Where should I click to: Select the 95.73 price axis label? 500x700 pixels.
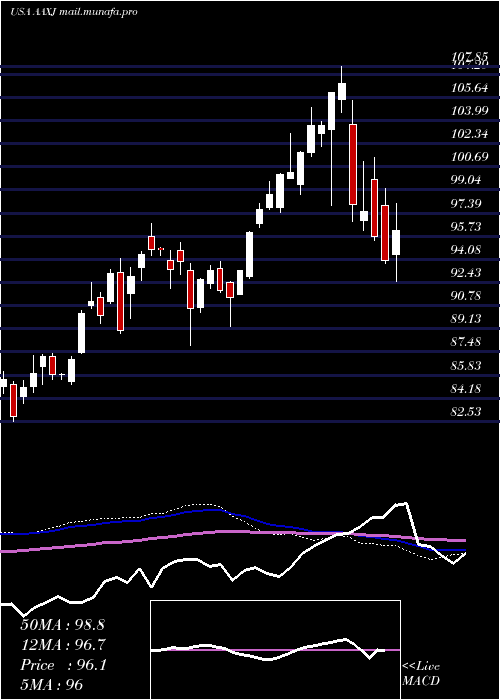[466, 227]
